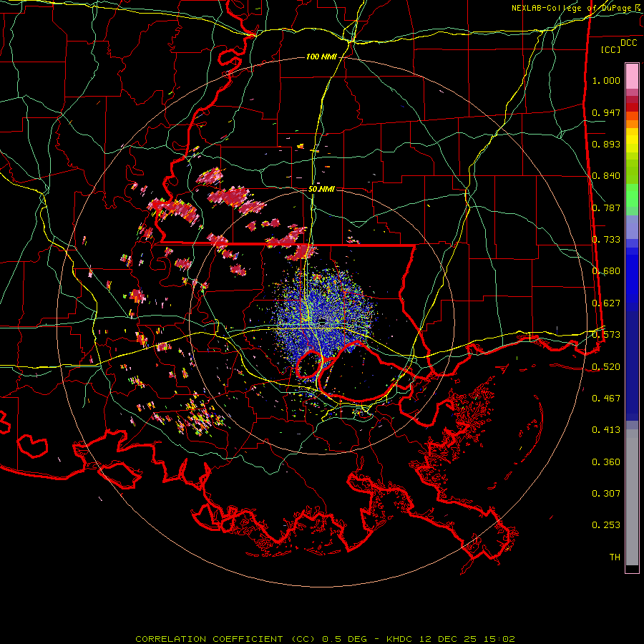Screen dimensions: 644x644
Task: Click the 0.360 scale value
Action: point(606,462)
